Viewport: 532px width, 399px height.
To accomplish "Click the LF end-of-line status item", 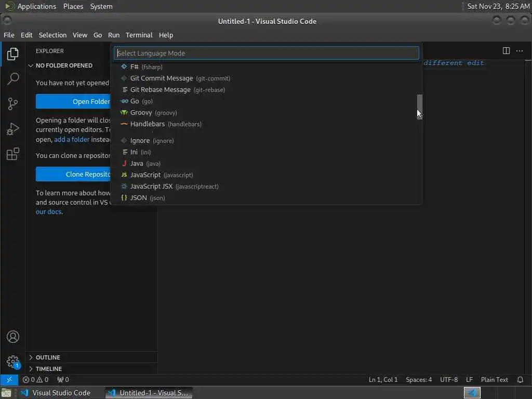I will pyautogui.click(x=469, y=380).
